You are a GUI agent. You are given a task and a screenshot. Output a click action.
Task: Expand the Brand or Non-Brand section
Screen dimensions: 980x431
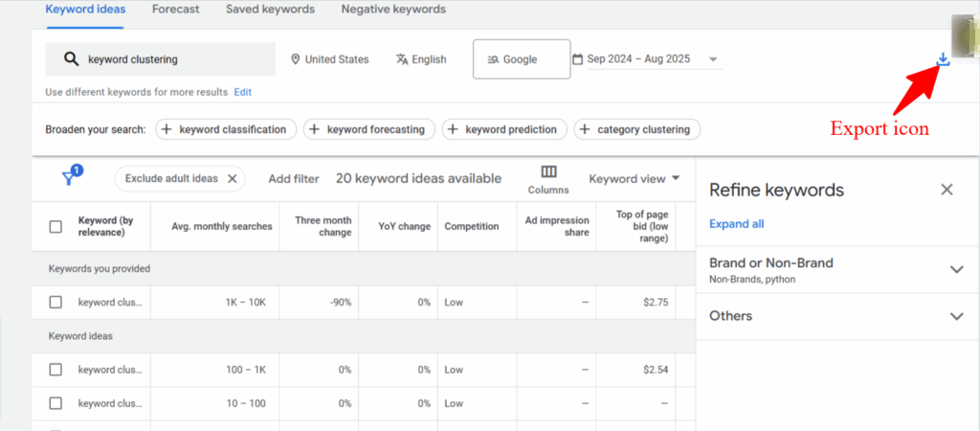(x=955, y=269)
